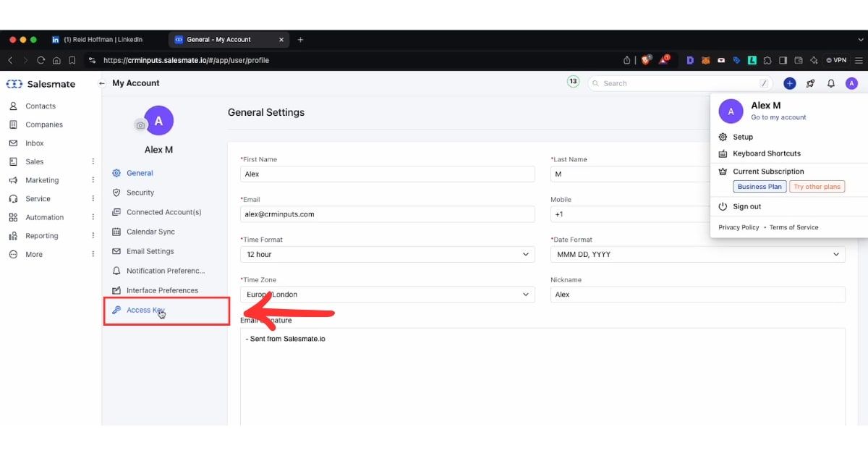Open a new browser tab
Screen dimensions: 868x456
click(301, 40)
